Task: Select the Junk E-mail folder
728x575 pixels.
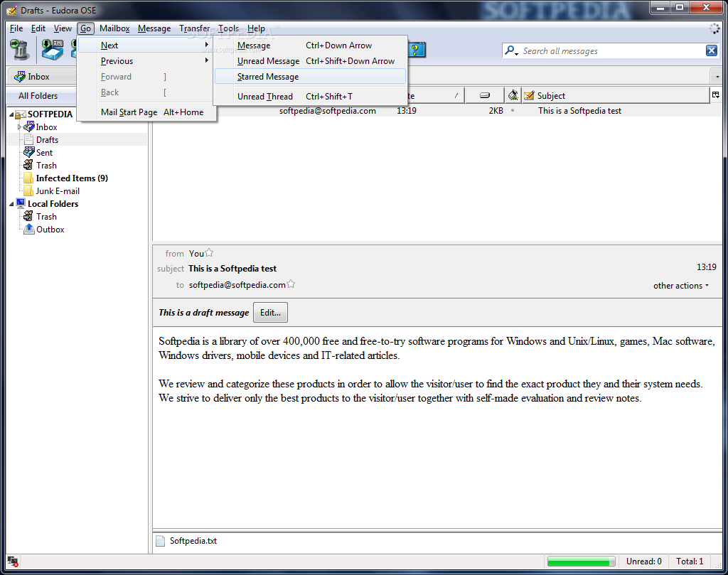Action: click(58, 190)
